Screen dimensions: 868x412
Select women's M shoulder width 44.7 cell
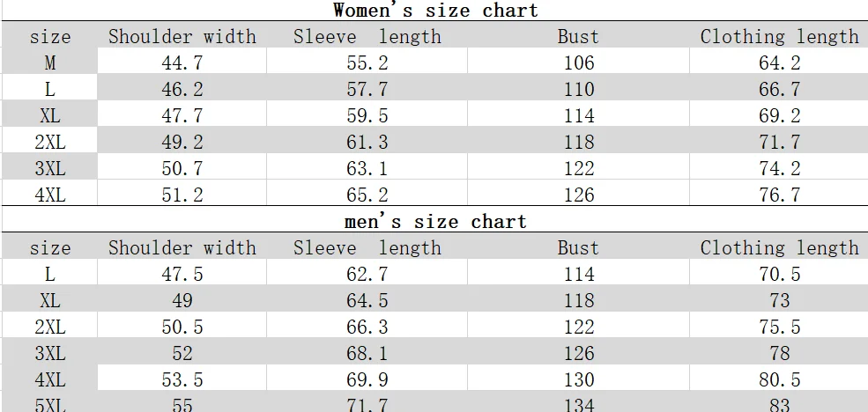point(182,63)
